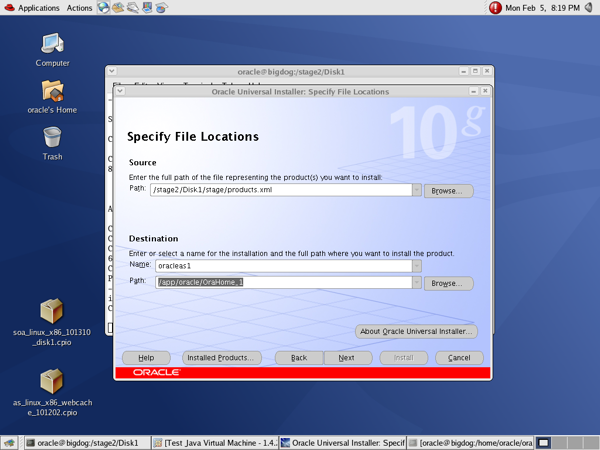Click the Source Path input field

281,190
